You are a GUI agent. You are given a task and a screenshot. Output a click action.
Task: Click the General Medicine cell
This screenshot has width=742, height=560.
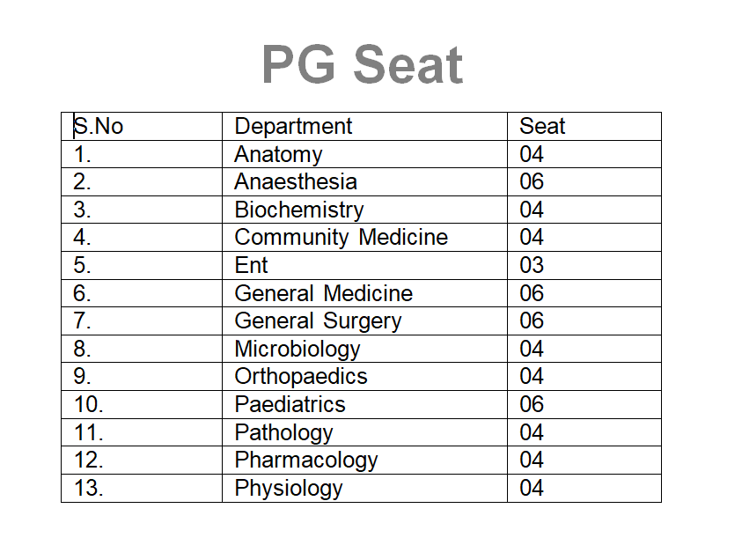click(x=323, y=293)
